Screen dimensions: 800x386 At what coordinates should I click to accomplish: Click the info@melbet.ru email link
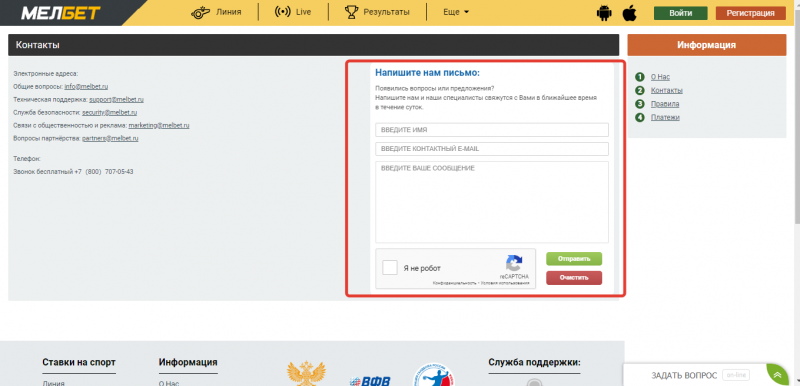pyautogui.click(x=86, y=87)
